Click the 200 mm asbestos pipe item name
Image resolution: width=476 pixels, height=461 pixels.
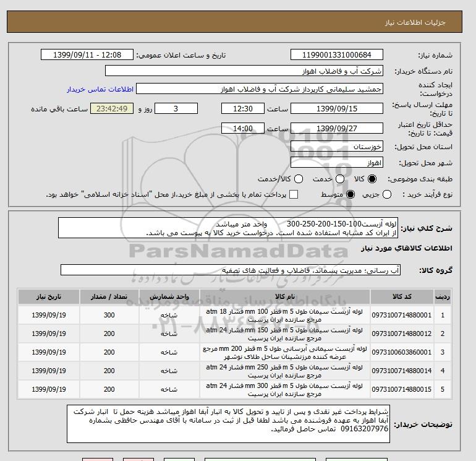pos(285,353)
